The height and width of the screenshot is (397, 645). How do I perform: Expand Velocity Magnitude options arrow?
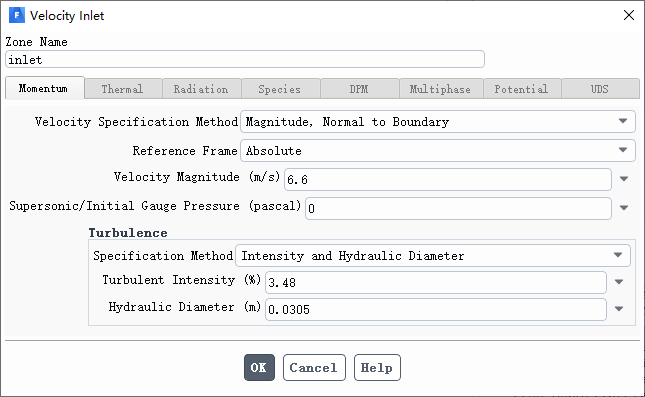point(624,179)
